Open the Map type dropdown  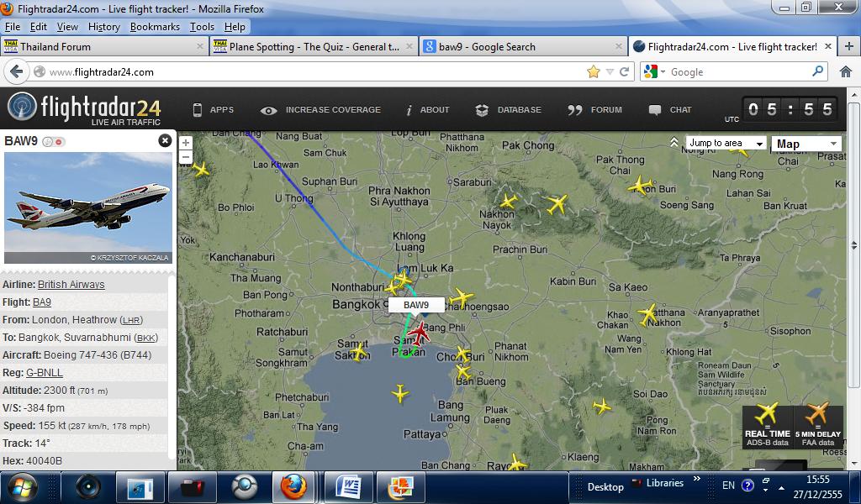pos(806,144)
